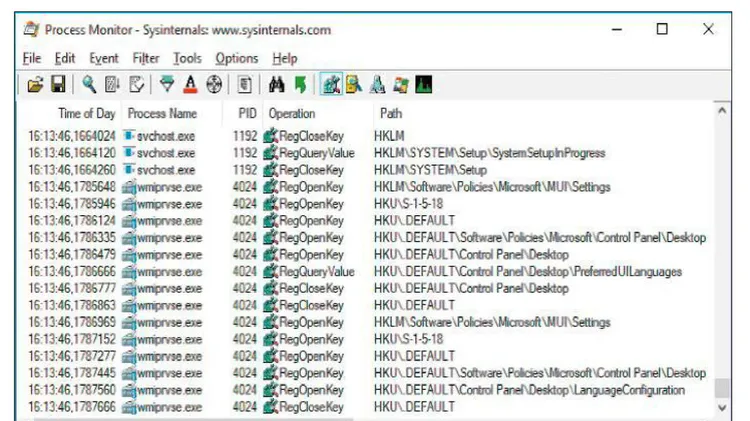Click the Path column header
Image resolution: width=750 pixels, height=421 pixels.
pos(391,113)
